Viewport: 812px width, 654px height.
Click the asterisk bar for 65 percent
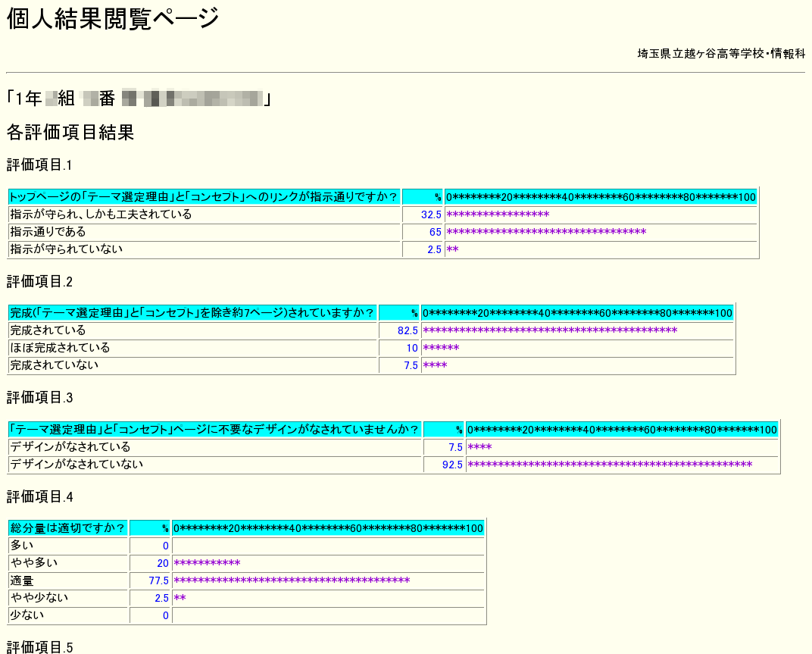point(546,232)
